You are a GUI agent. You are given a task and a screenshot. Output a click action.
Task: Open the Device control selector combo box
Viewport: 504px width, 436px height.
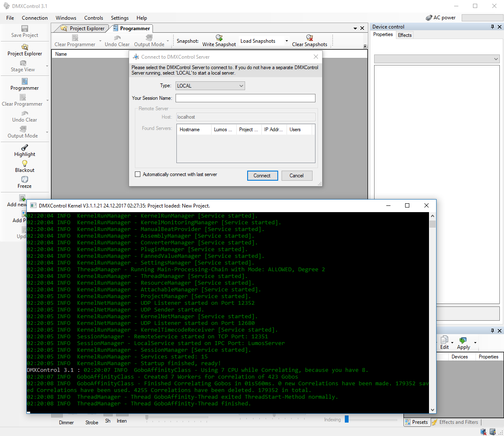pyautogui.click(x=437, y=59)
